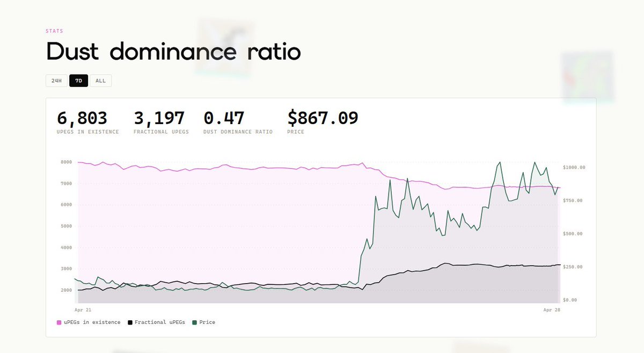Click the FRACTIONAL UPEGS stat caption
Screen dimensions: 644x353
[162, 132]
